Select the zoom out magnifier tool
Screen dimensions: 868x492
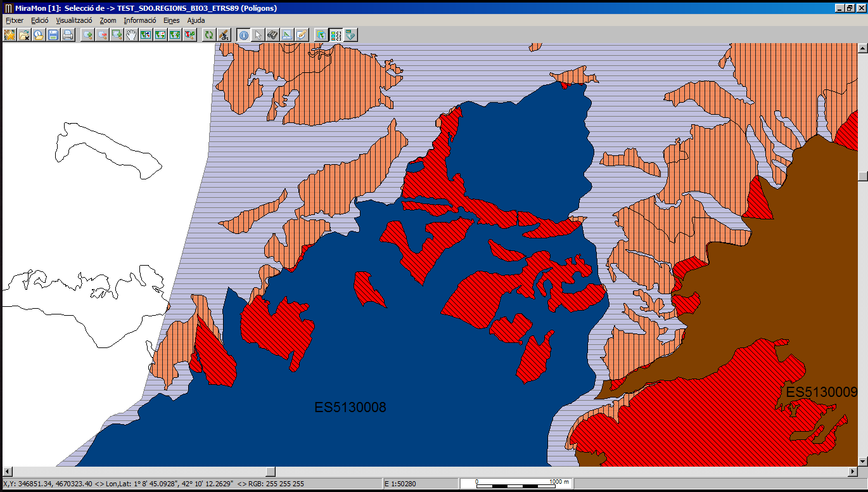click(102, 35)
